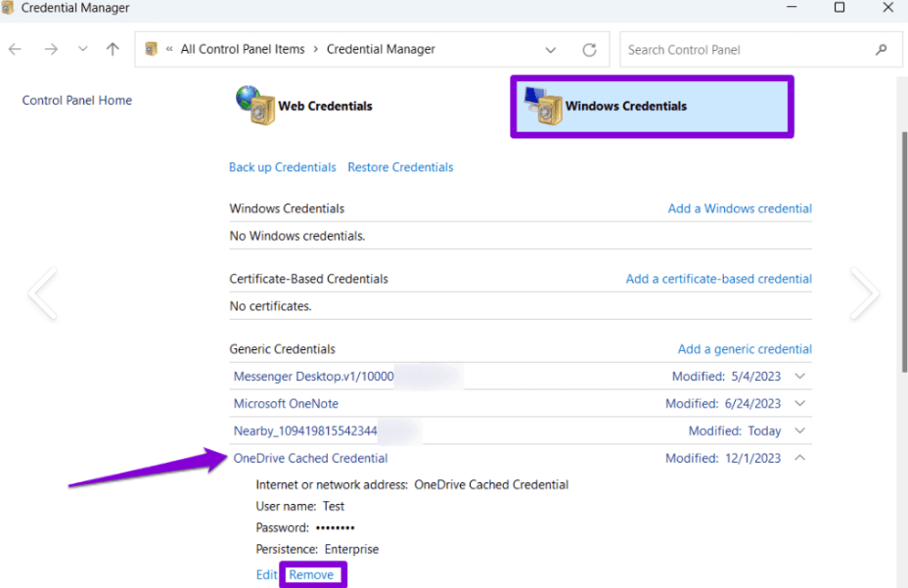This screenshot has height=588, width=908.
Task: Go back using the back arrow
Action: click(15, 50)
